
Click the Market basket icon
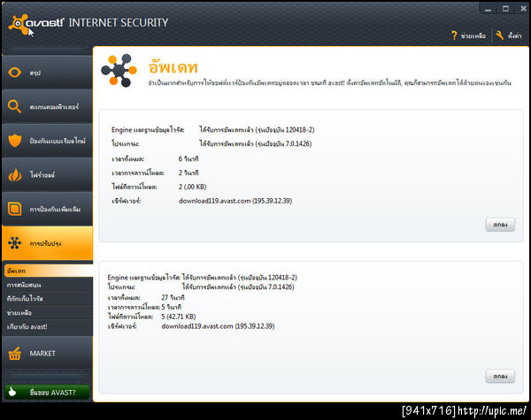(x=14, y=354)
